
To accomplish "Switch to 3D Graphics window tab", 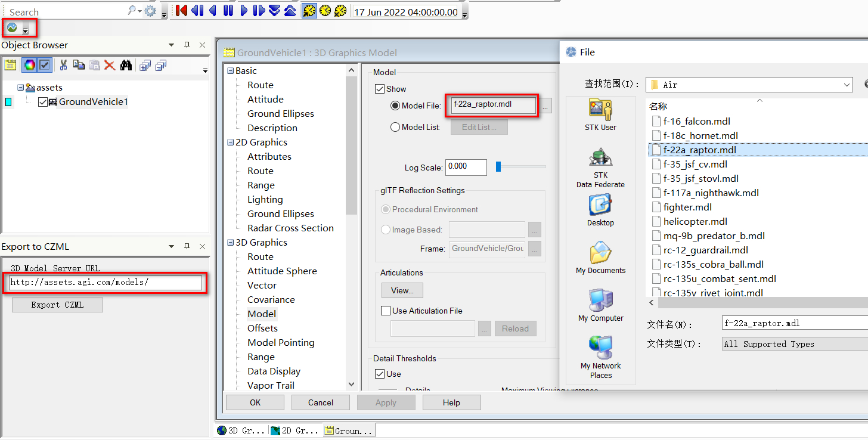I will [x=242, y=430].
